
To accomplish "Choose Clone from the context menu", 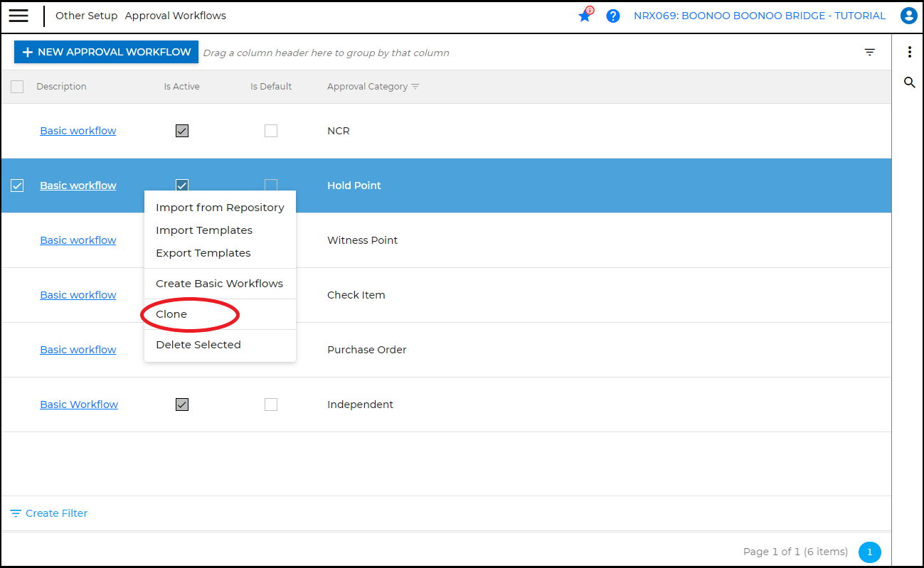I will pos(171,314).
